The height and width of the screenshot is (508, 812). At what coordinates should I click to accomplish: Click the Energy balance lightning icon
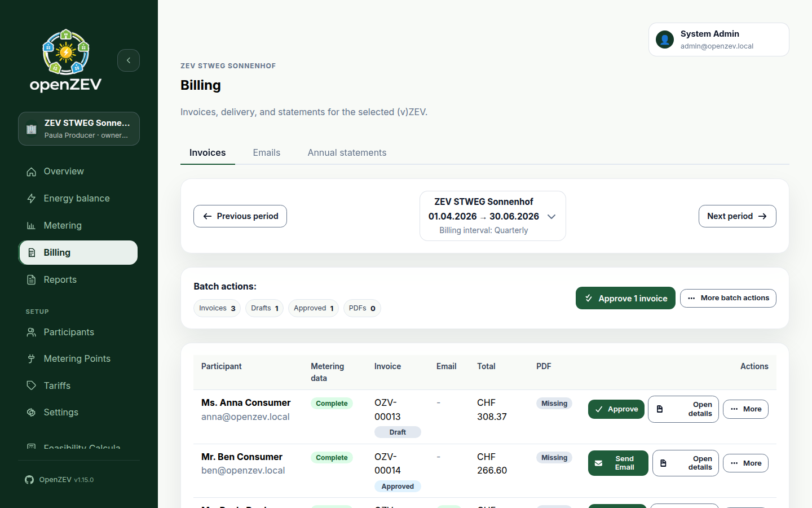click(x=32, y=199)
